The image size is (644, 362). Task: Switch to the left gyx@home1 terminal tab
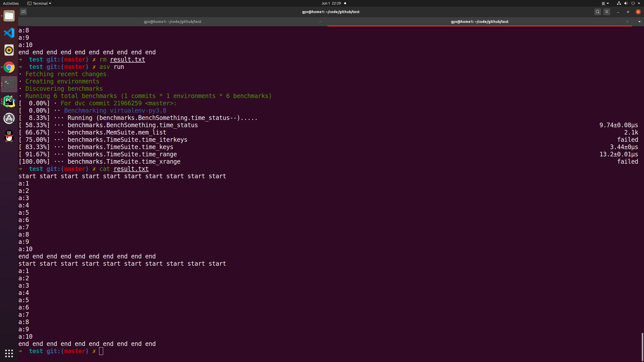pyautogui.click(x=172, y=22)
